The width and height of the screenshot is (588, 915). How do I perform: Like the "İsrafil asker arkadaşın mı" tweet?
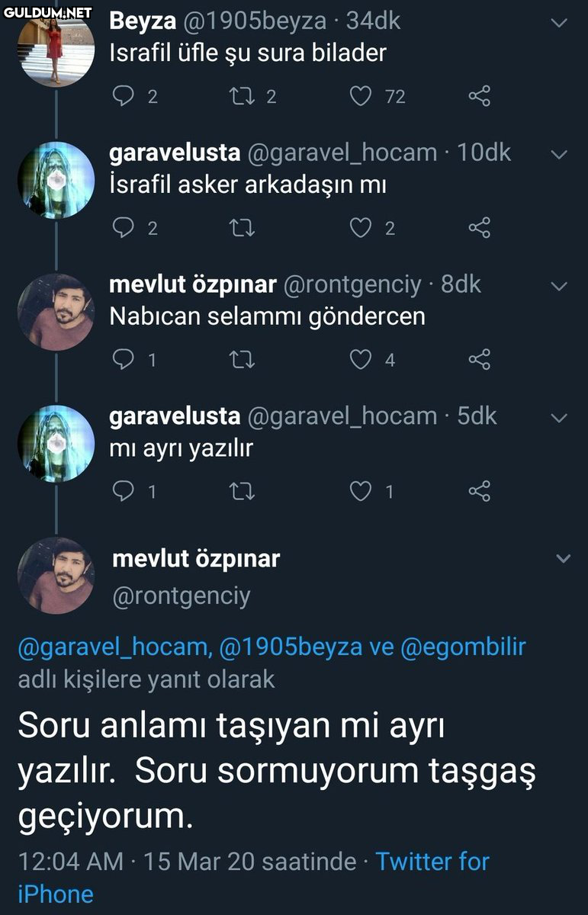click(x=360, y=228)
